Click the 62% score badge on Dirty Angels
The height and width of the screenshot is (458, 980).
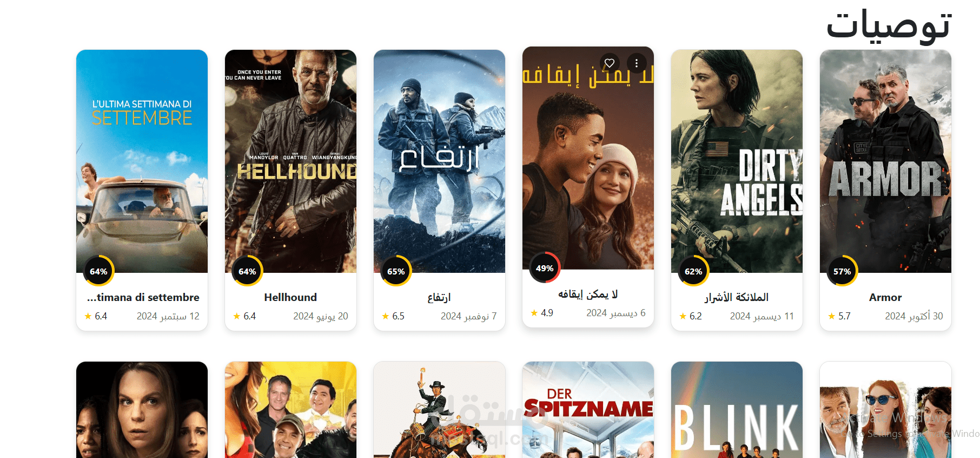pyautogui.click(x=693, y=271)
